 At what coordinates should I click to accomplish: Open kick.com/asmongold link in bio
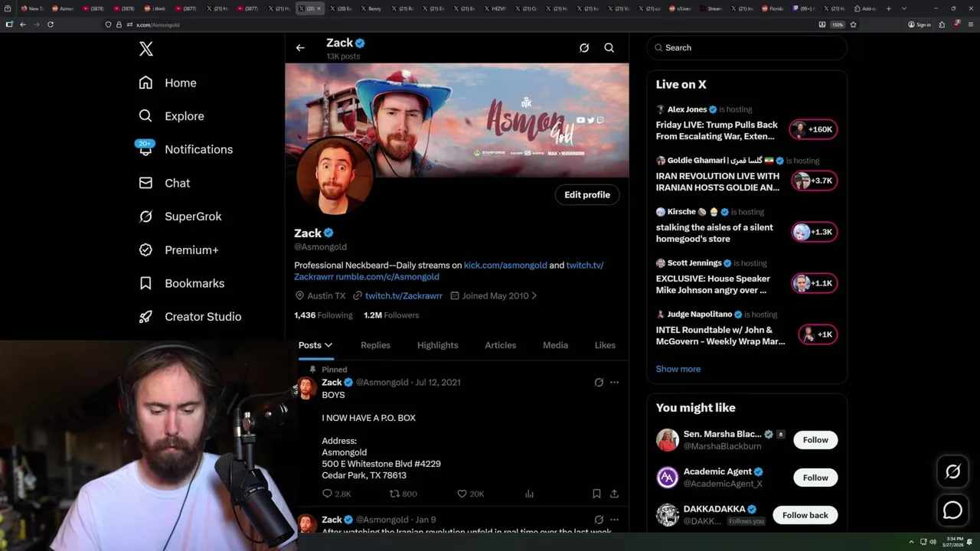pyautogui.click(x=505, y=265)
